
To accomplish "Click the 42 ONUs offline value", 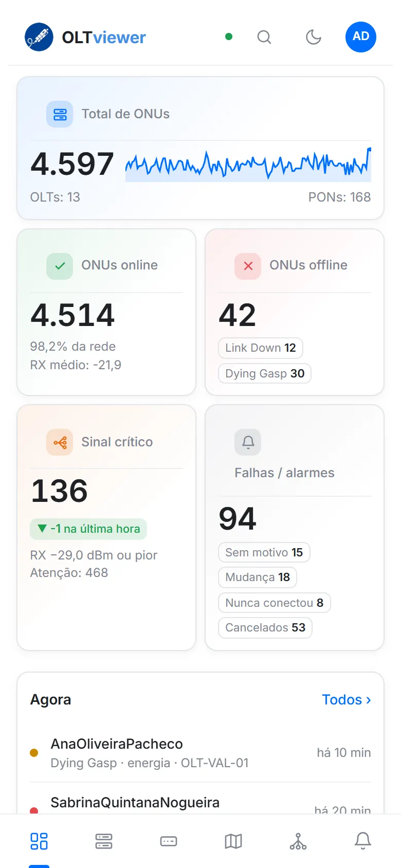I will [x=238, y=315].
